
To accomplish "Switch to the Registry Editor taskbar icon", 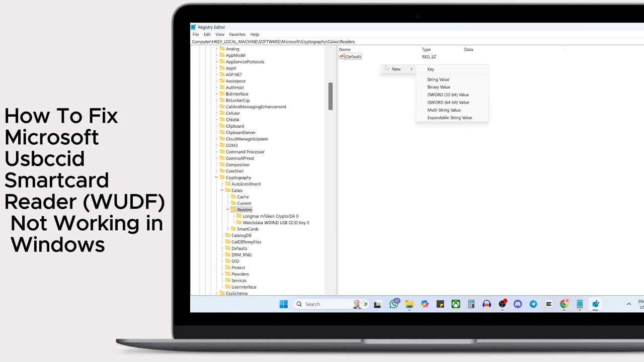I will (x=596, y=304).
